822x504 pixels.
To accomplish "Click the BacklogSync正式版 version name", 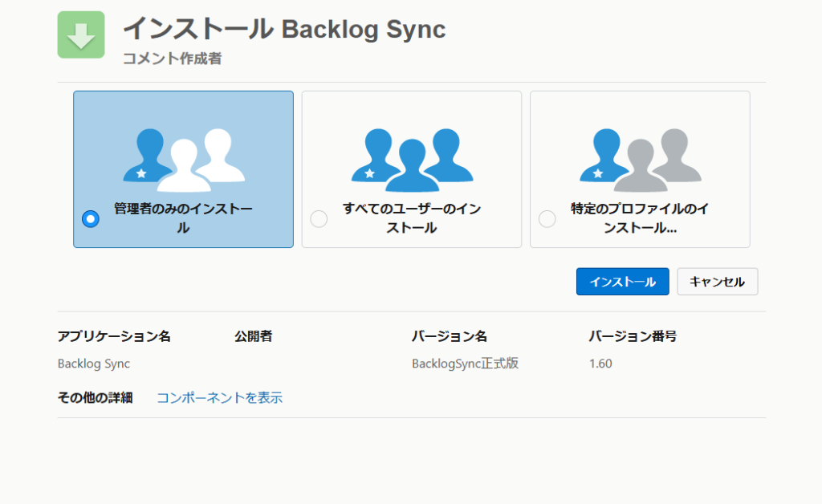I will pos(465,364).
